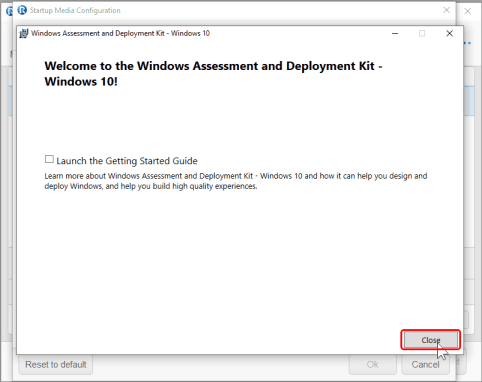Viewport: 482px width, 382px height.
Task: Click Cancel in Startup Media Configuration
Action: [425, 365]
